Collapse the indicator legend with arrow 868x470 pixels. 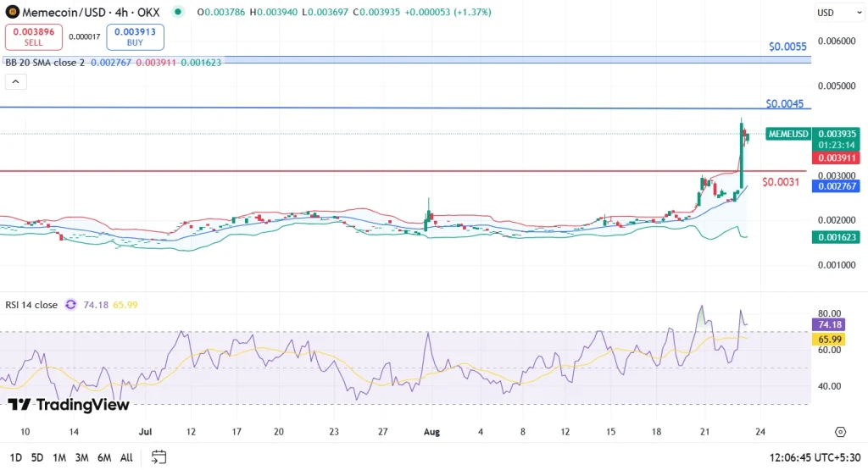pos(16,82)
